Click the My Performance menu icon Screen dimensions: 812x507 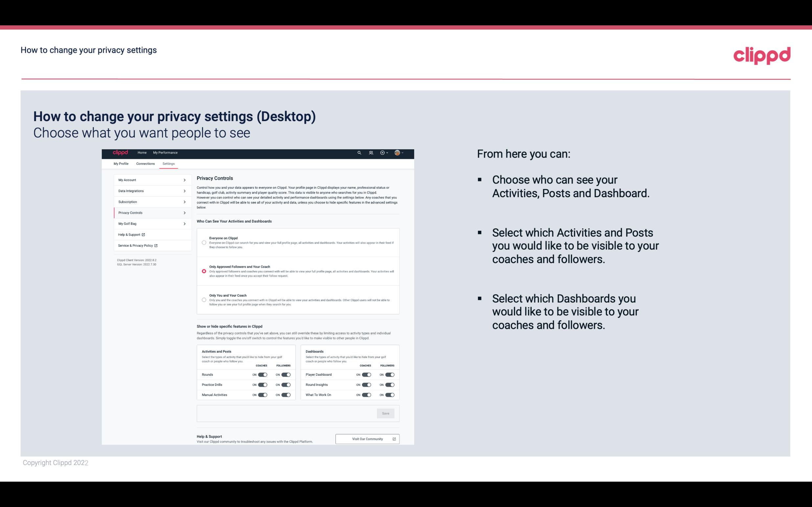coord(165,153)
